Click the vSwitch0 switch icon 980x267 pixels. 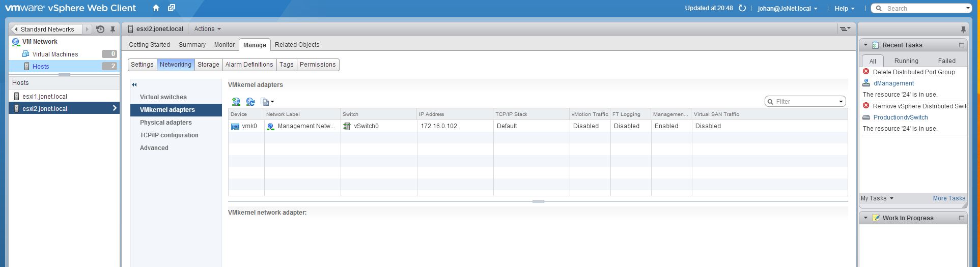point(347,126)
